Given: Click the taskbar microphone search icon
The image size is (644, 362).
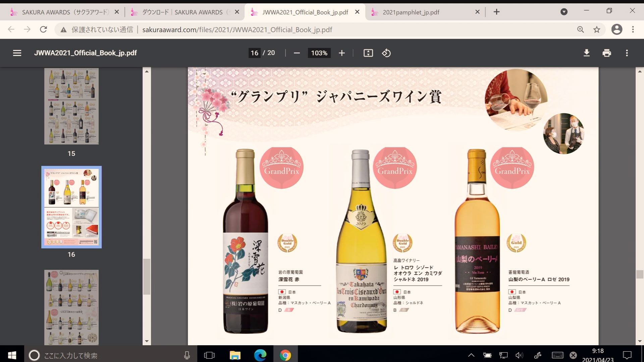Looking at the screenshot, I should [187, 355].
